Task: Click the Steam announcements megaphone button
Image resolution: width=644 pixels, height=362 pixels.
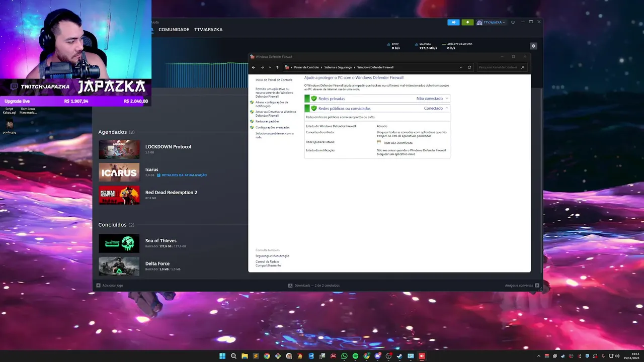Action: 453,22
